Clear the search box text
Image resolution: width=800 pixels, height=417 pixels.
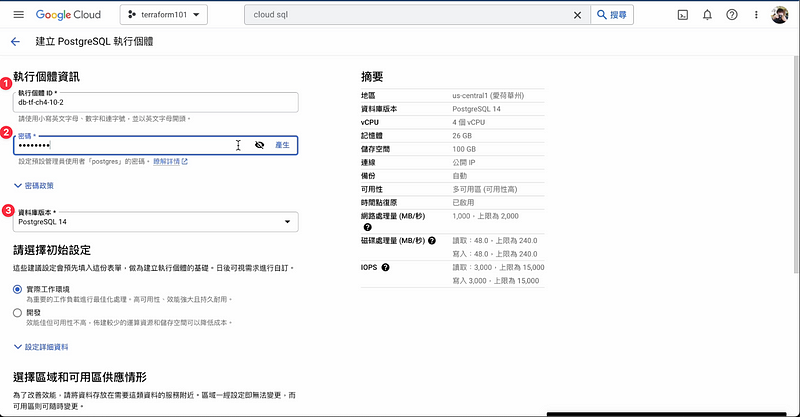(x=577, y=15)
